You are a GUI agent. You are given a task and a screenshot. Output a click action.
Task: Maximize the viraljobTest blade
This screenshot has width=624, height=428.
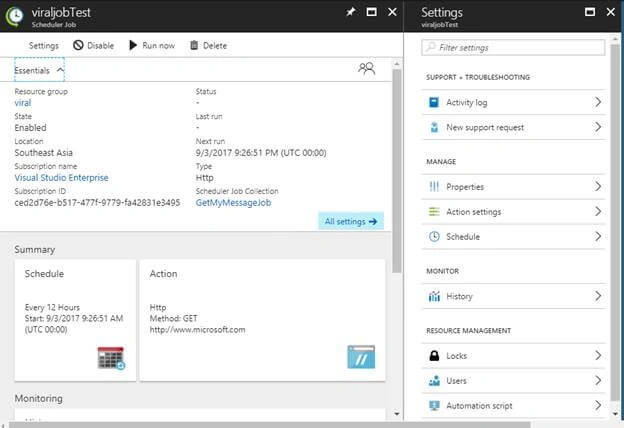tap(371, 12)
